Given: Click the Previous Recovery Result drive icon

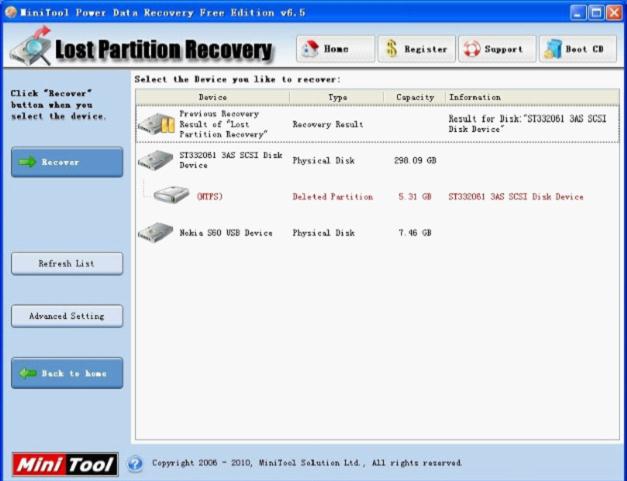Looking at the screenshot, I should pos(156,124).
